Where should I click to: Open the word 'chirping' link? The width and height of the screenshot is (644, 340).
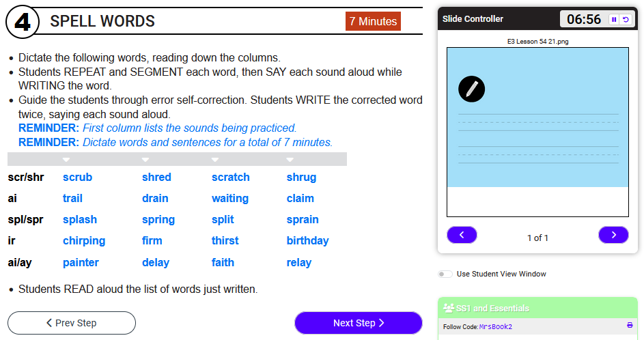(84, 241)
